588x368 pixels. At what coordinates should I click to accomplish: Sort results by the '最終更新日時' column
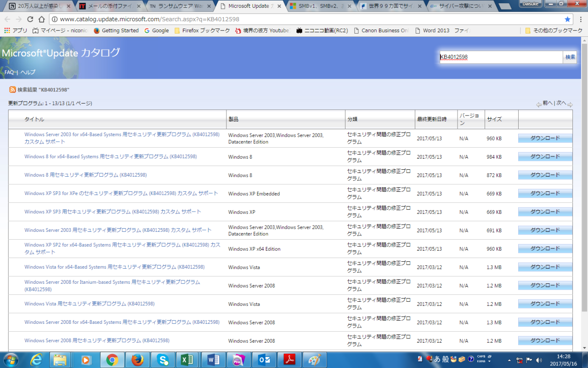tap(431, 119)
